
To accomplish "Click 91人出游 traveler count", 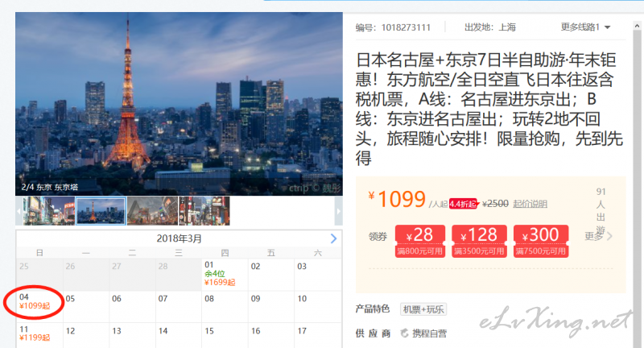I will click(601, 211).
